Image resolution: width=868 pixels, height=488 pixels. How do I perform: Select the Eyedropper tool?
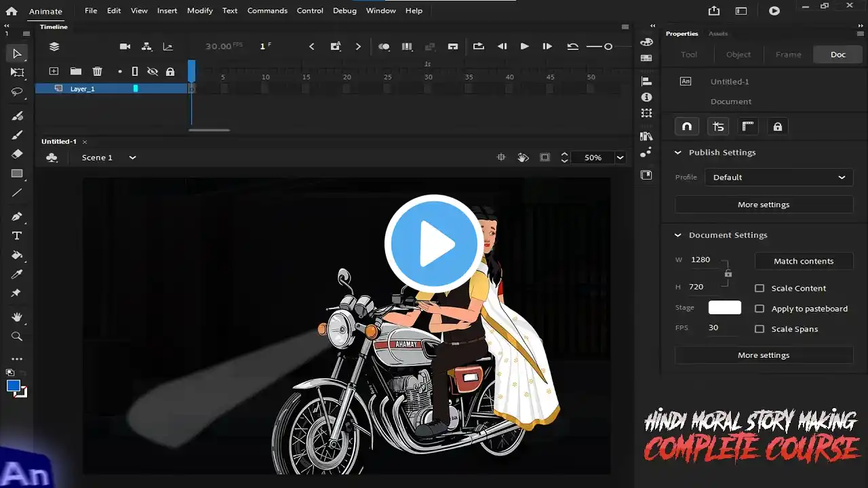coord(17,274)
